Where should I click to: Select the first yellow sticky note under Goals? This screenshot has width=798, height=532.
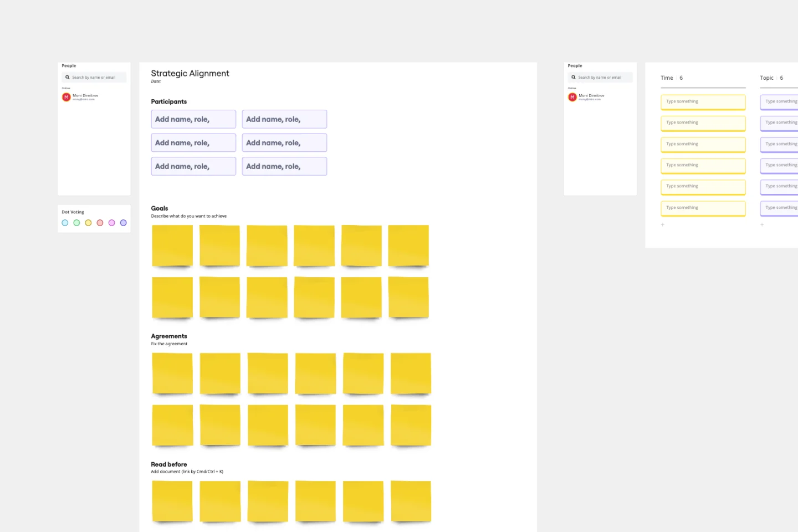(x=172, y=245)
